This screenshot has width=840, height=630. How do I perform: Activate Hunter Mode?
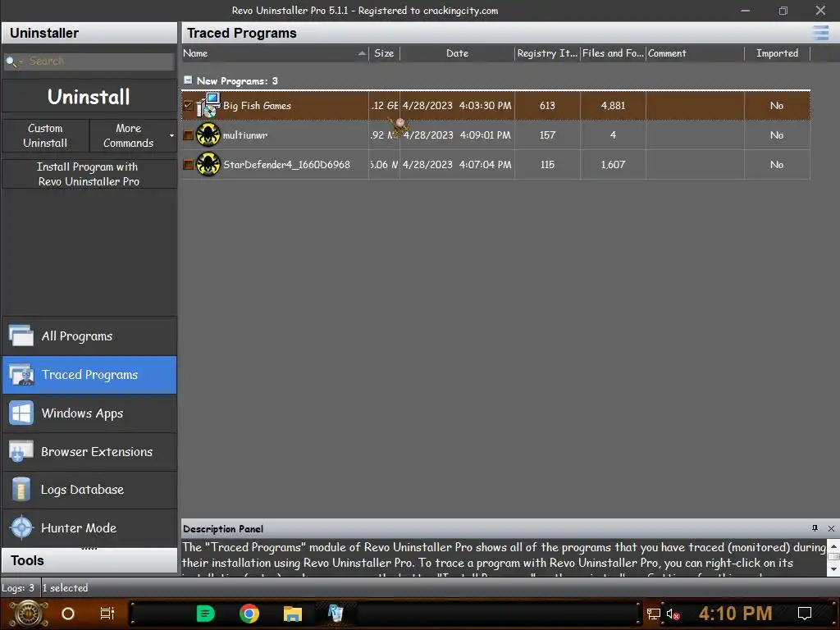tap(89, 527)
